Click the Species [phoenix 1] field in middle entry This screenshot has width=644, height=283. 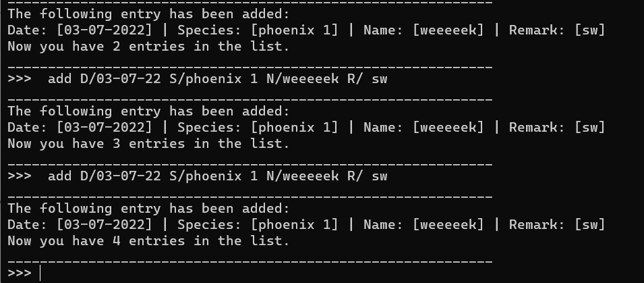coord(258,128)
